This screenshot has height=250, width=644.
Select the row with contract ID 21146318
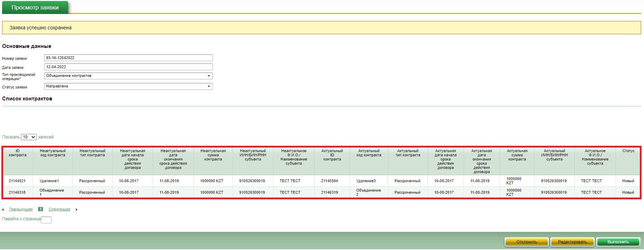[17, 193]
